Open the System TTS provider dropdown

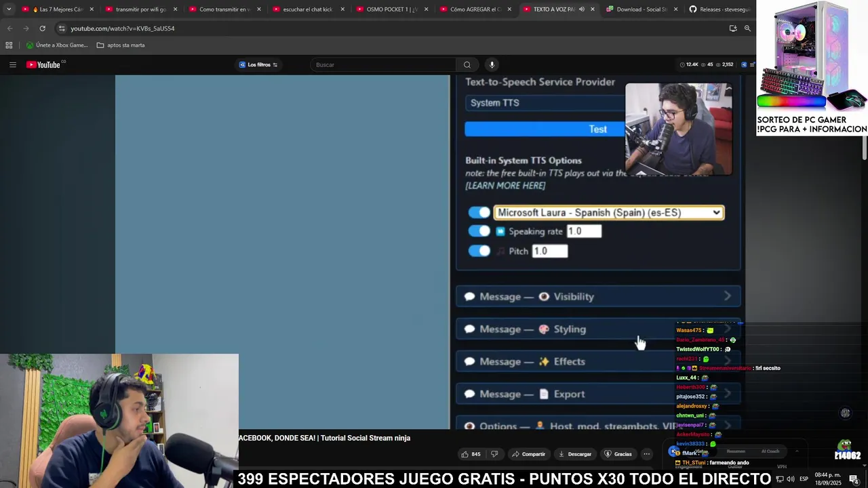(x=545, y=103)
